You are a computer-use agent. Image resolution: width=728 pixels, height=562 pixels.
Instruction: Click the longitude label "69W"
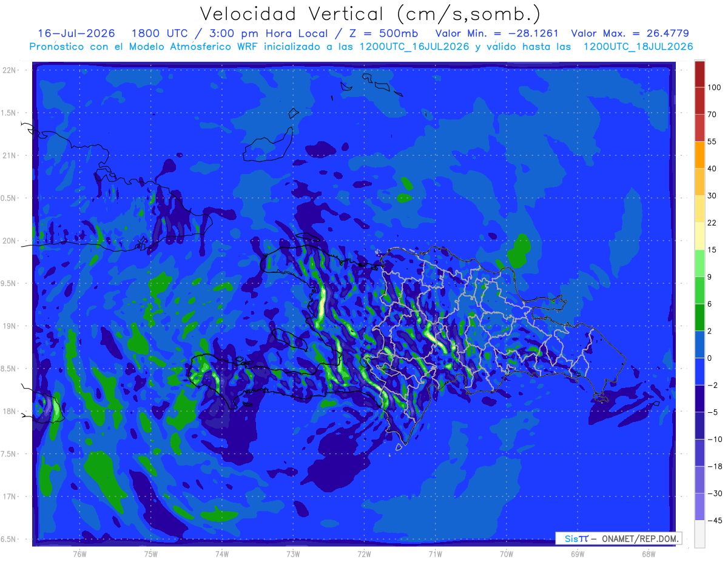pos(578,554)
